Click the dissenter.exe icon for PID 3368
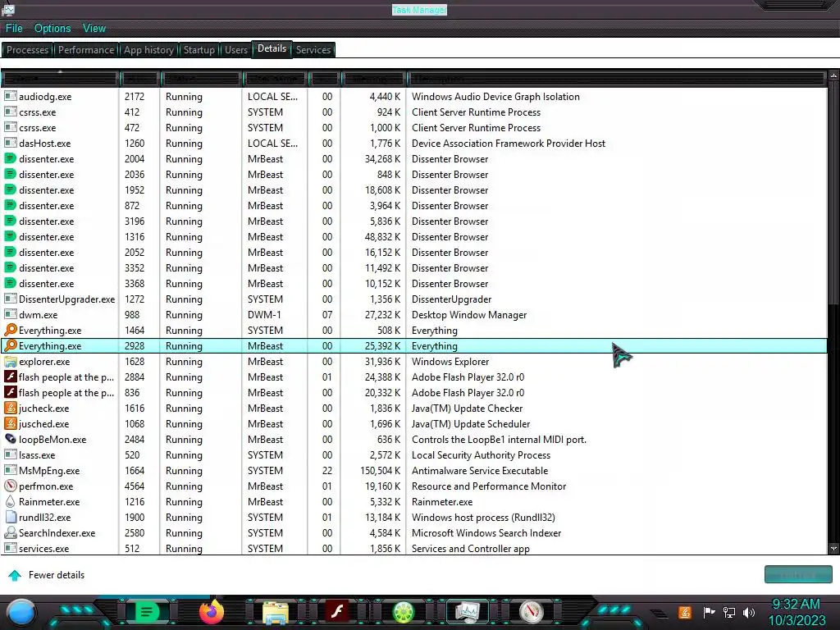The height and width of the screenshot is (630, 840). [x=10, y=283]
